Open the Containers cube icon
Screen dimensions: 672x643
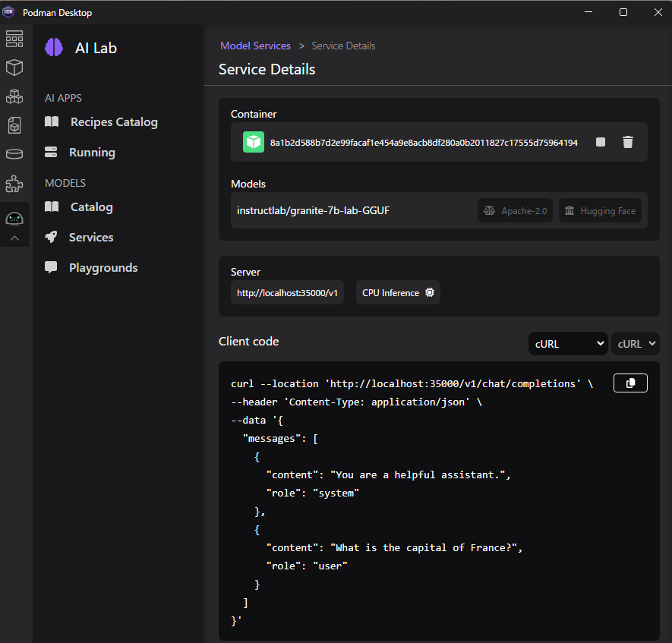pyautogui.click(x=14, y=68)
